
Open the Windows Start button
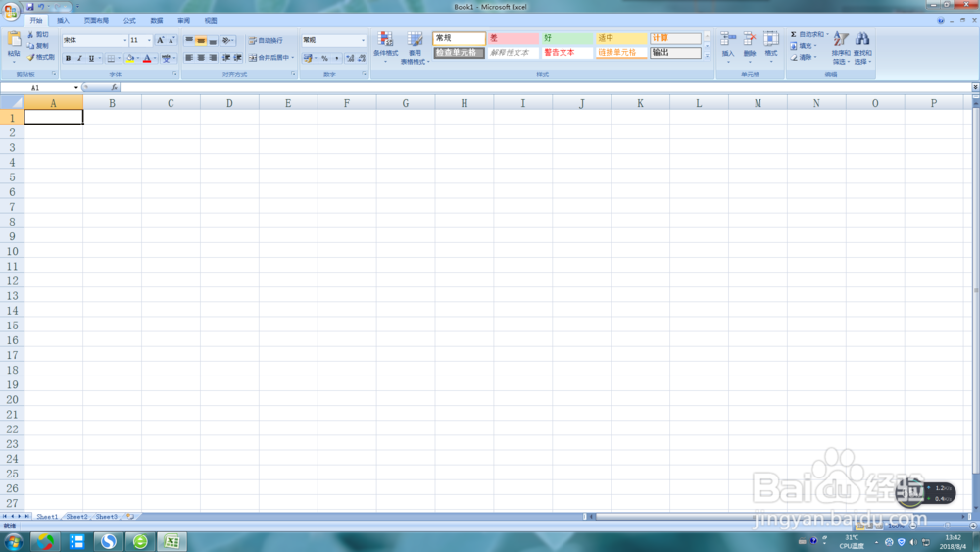tap(13, 541)
